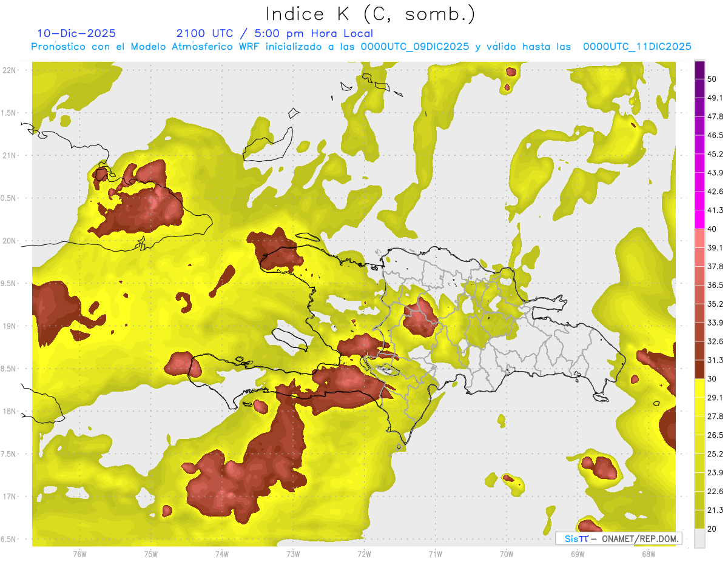Click the '74W' longitude label
The height and width of the screenshot is (562, 728).
coord(221,554)
